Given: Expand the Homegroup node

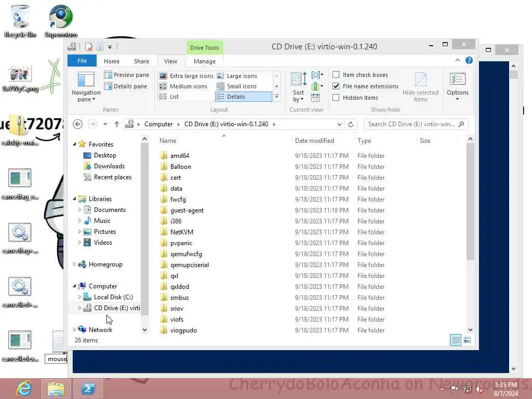Looking at the screenshot, I should click(74, 264).
